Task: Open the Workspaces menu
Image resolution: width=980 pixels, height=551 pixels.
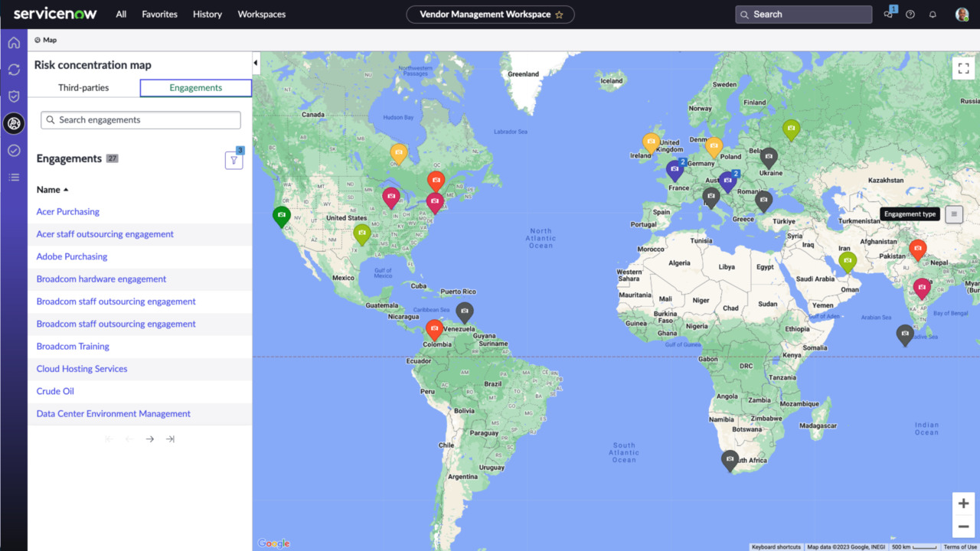Action: pyautogui.click(x=261, y=14)
